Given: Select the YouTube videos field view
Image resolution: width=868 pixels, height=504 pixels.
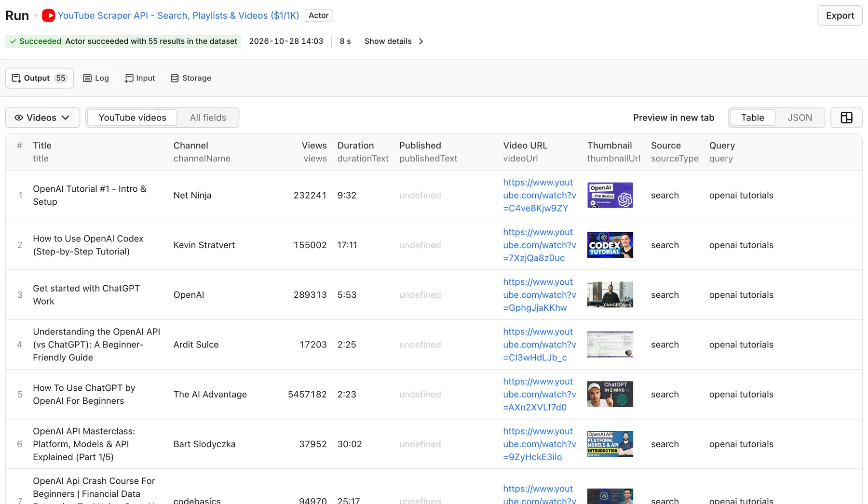Looking at the screenshot, I should click(132, 118).
